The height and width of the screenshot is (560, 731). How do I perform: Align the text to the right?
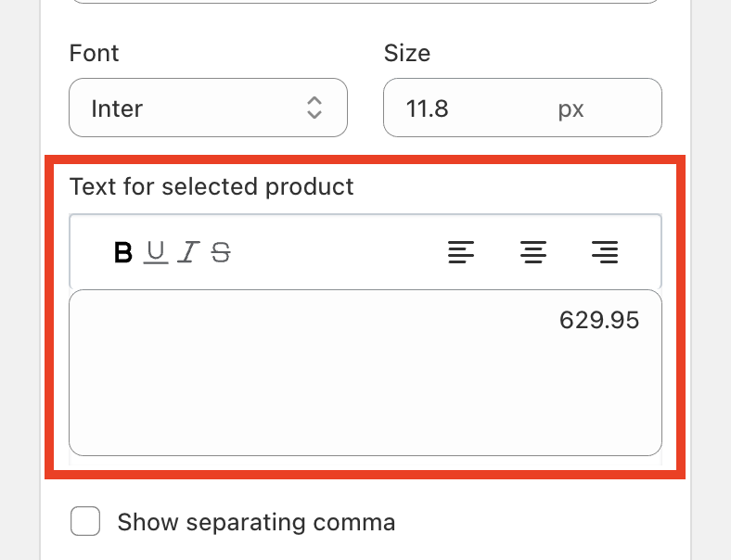click(605, 251)
